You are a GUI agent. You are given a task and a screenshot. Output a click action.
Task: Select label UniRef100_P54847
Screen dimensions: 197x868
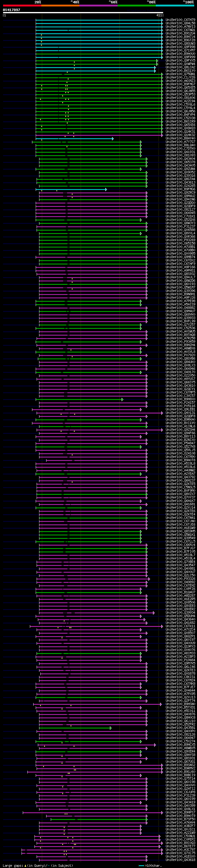click(180, 443)
